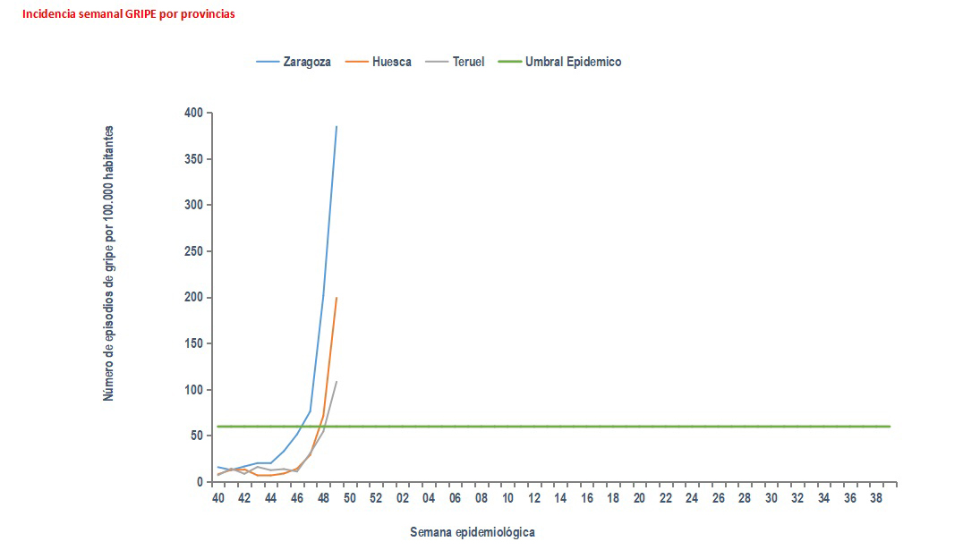
Task: Click the peak of the blue Zaragoza line
Action: [x=337, y=127]
